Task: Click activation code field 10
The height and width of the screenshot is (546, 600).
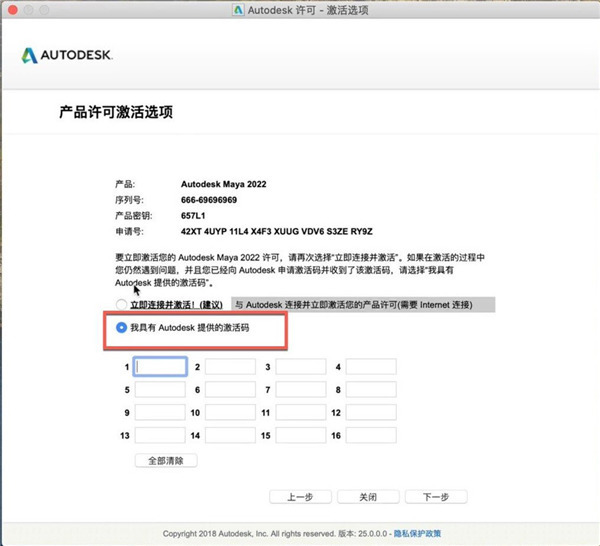Action: (230, 412)
